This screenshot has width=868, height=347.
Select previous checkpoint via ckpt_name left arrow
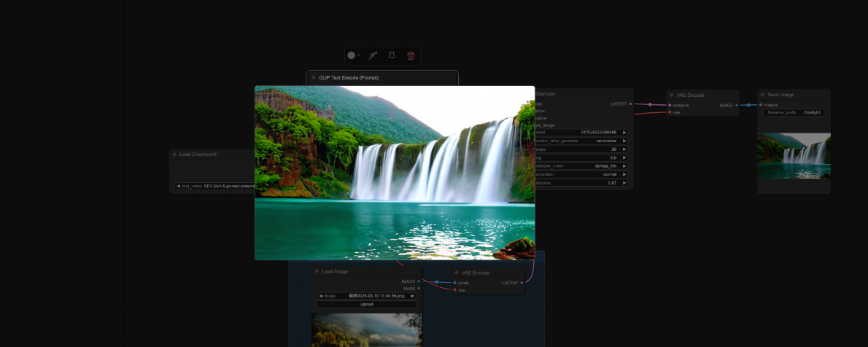tap(178, 186)
